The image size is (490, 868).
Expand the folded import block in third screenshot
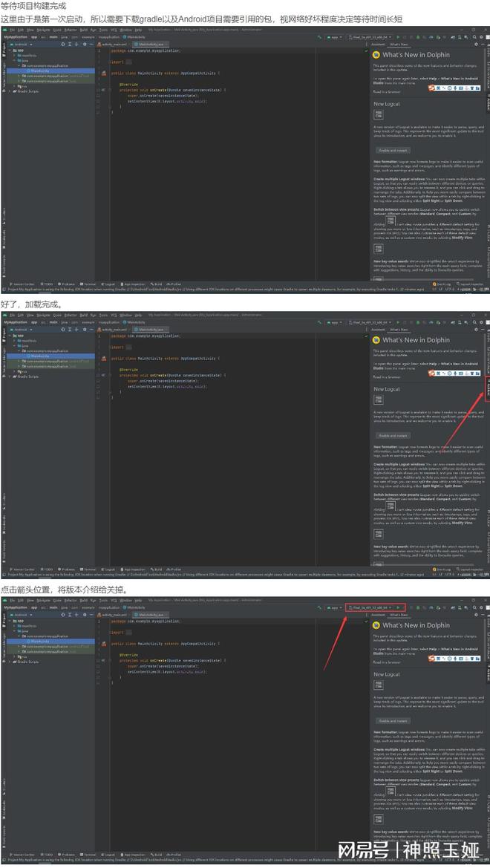coord(128,633)
